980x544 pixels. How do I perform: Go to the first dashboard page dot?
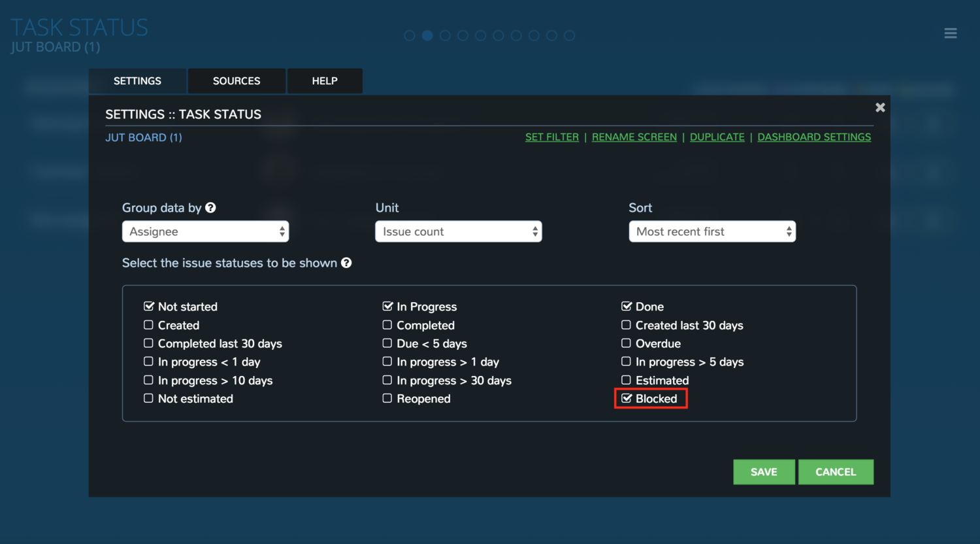[410, 35]
